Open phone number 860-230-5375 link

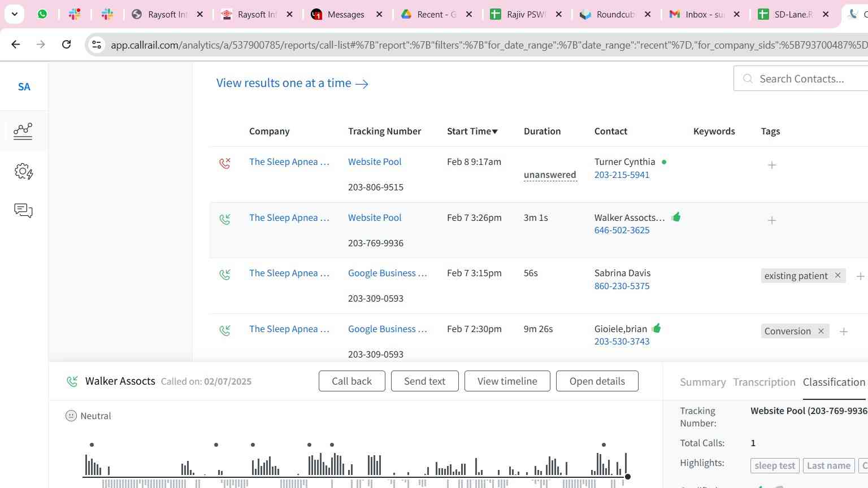point(622,286)
